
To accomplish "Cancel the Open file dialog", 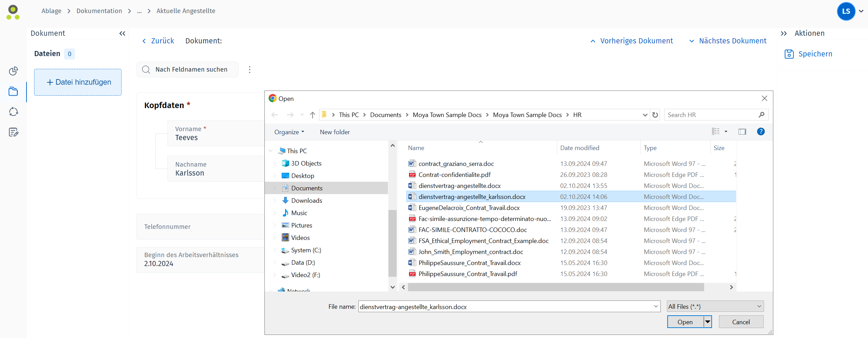I will click(x=741, y=322).
